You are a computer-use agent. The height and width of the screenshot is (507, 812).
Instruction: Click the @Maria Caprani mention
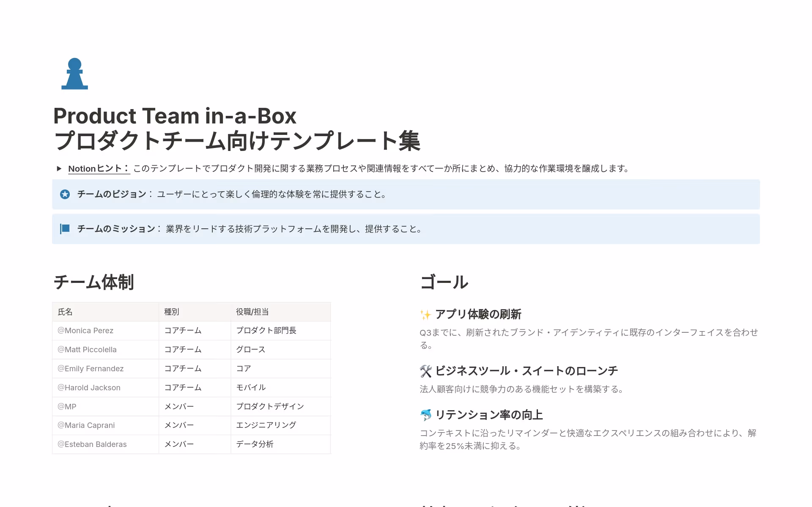pos(86,425)
